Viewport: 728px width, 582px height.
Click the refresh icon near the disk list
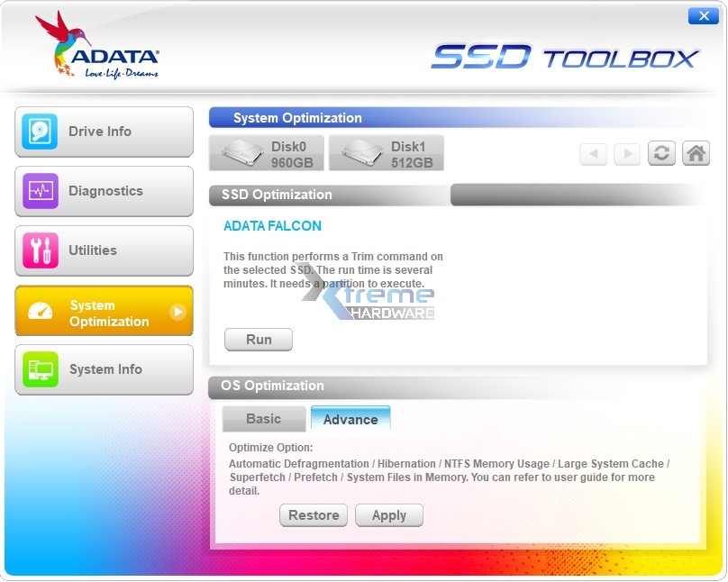click(661, 153)
